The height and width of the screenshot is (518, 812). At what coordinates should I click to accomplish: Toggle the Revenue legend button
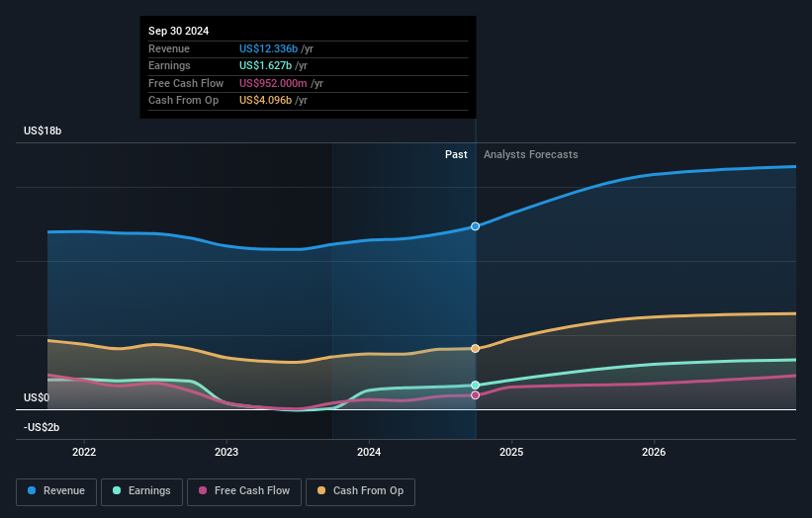pyautogui.click(x=56, y=491)
